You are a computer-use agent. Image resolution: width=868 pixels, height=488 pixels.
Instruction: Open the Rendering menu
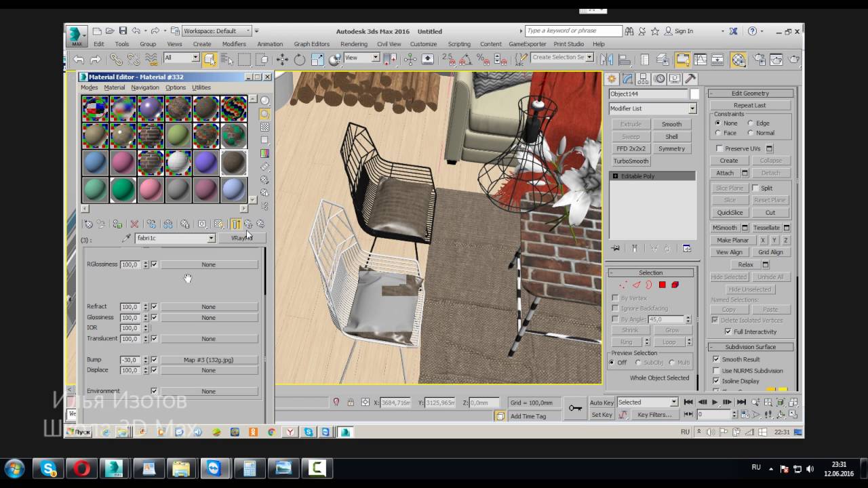[x=354, y=44]
